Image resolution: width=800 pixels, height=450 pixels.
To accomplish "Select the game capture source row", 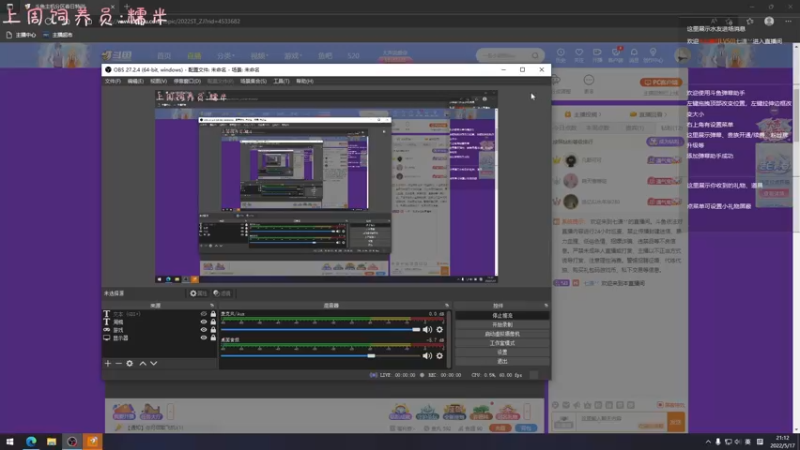I will (159, 330).
